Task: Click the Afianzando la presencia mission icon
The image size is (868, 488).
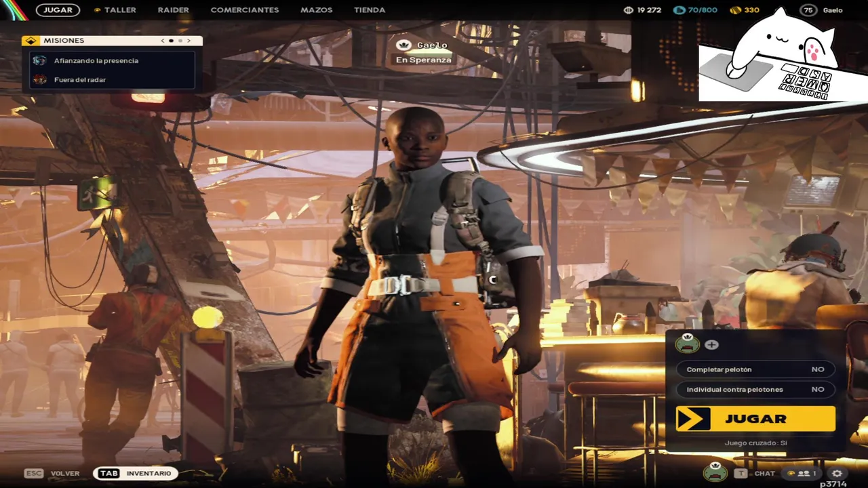Action: tap(40, 60)
